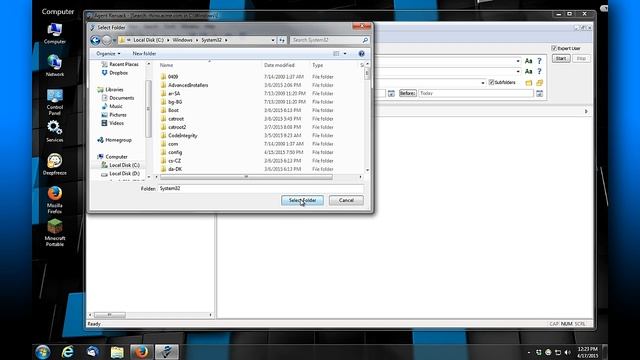The image size is (640, 360).
Task: Click the Folder name input field
Action: 261,189
